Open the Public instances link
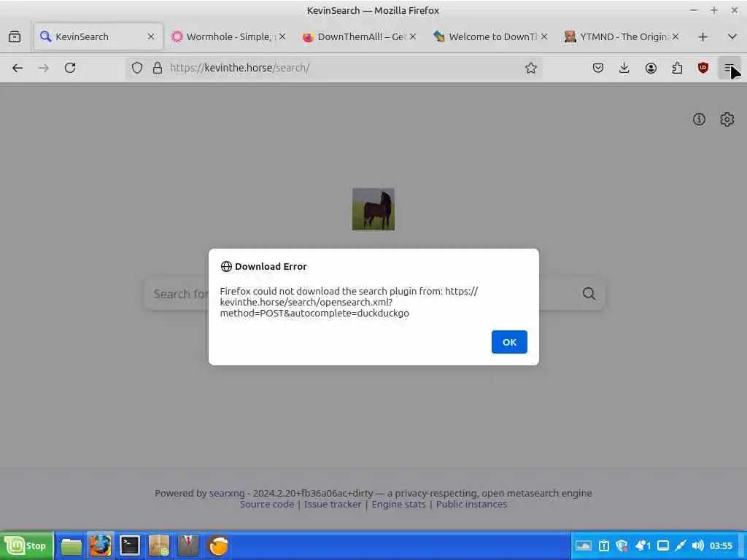Viewport: 747px width, 560px height. (x=472, y=505)
